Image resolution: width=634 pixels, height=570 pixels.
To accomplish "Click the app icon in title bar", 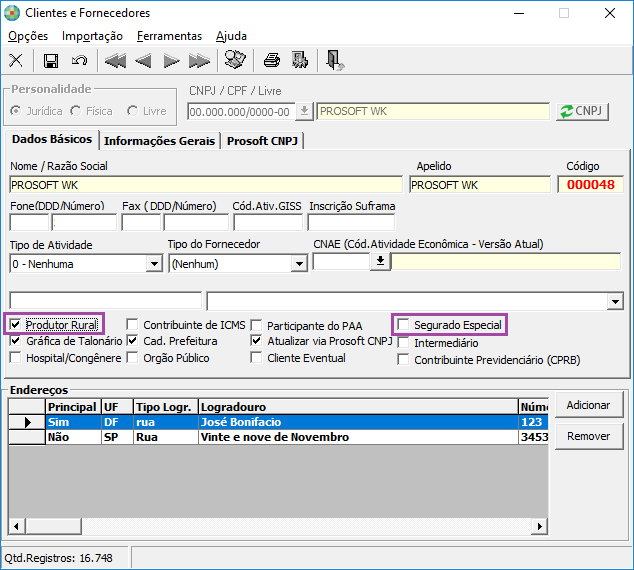I will (x=12, y=13).
